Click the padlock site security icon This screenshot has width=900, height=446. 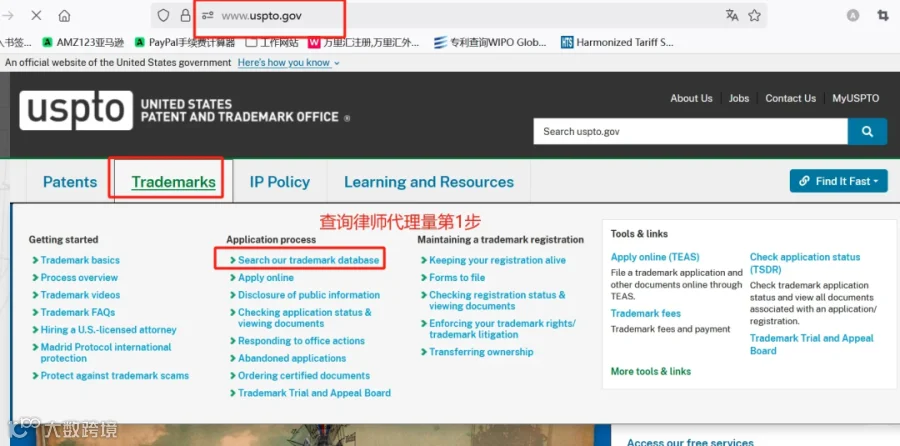pos(185,15)
